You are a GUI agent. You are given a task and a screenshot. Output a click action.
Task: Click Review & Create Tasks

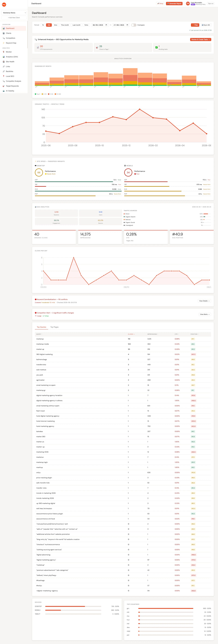tap(200, 39)
